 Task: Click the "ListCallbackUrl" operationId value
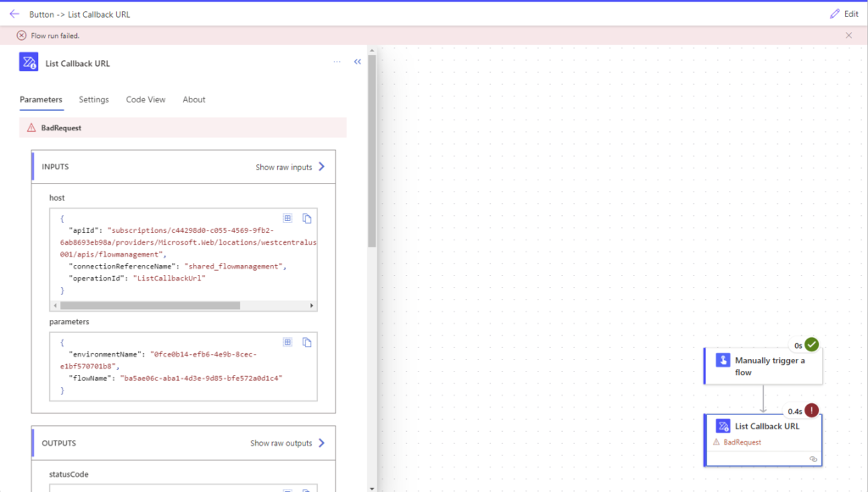tap(170, 278)
